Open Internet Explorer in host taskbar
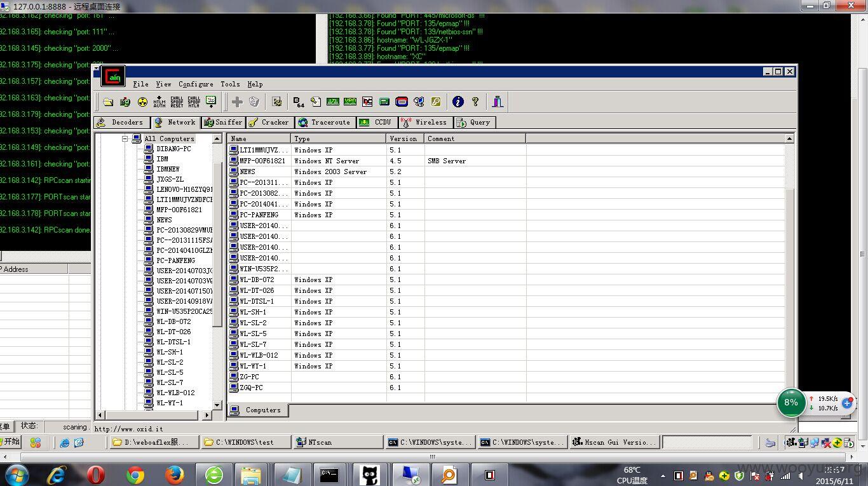The image size is (868, 486). pos(57,475)
